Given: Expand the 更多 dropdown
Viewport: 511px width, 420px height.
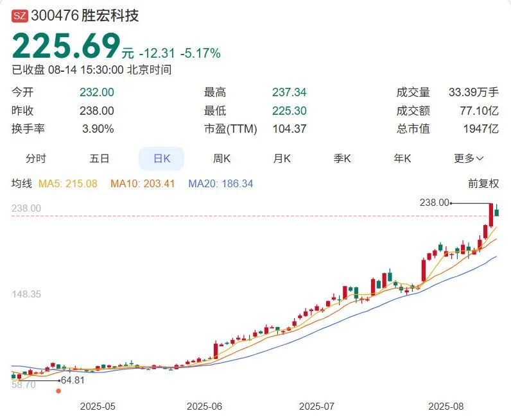Looking at the screenshot, I should [468, 158].
